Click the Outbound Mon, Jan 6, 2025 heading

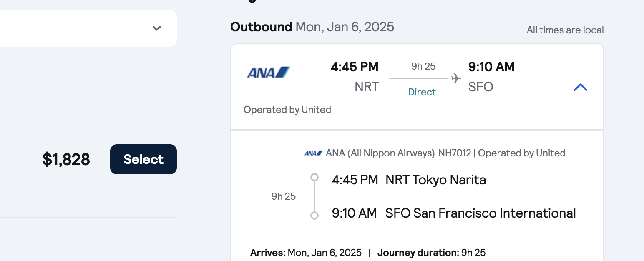click(312, 27)
